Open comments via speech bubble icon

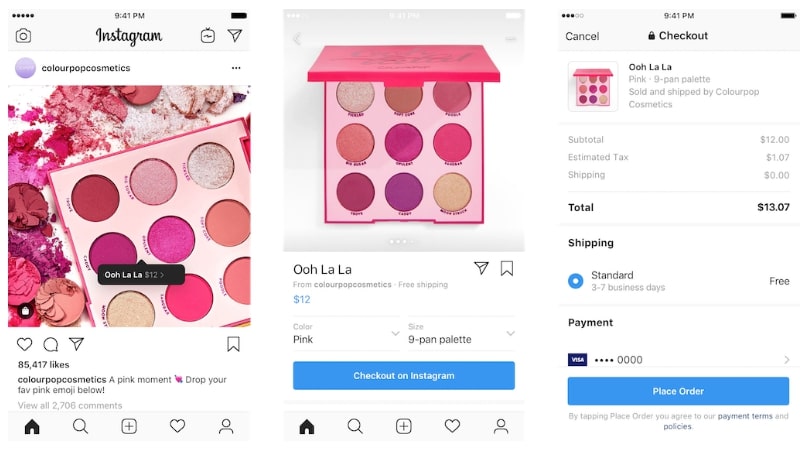[x=51, y=344]
